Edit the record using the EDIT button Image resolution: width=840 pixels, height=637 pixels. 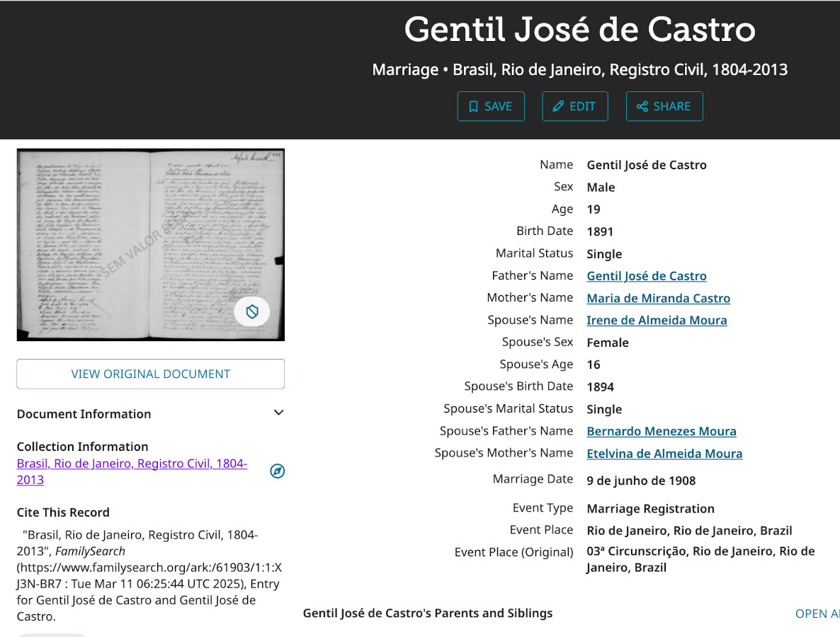pos(575,107)
